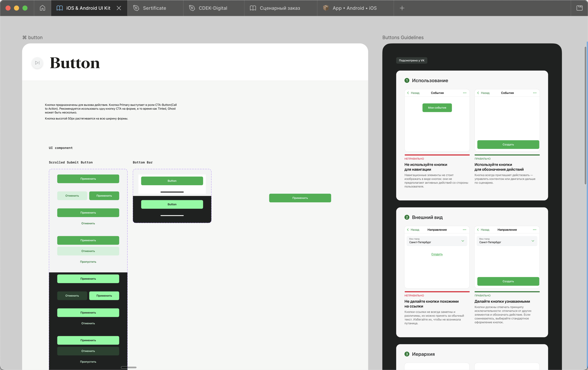Click the number 2 badge beside Внешний вид

[x=407, y=217]
